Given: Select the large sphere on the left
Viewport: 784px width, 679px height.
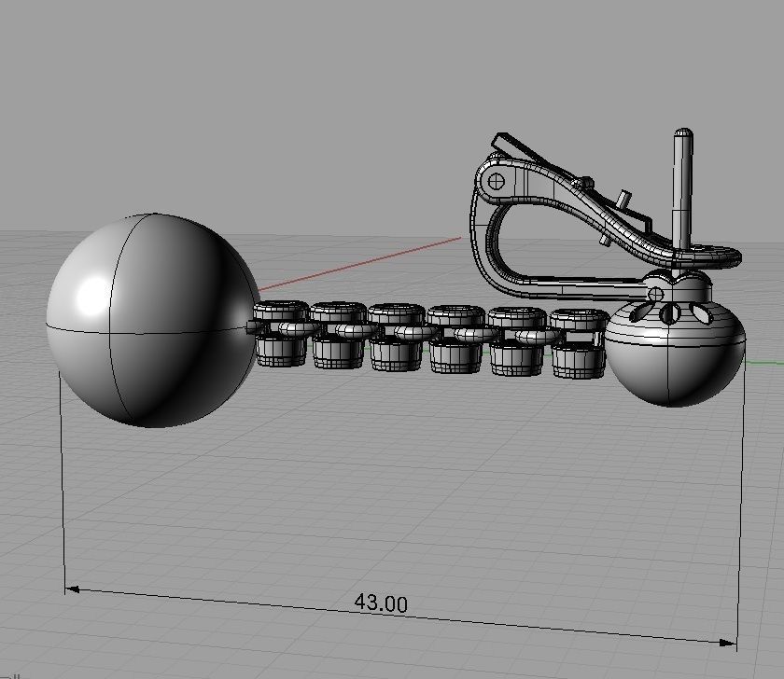Looking at the screenshot, I should point(151,320).
